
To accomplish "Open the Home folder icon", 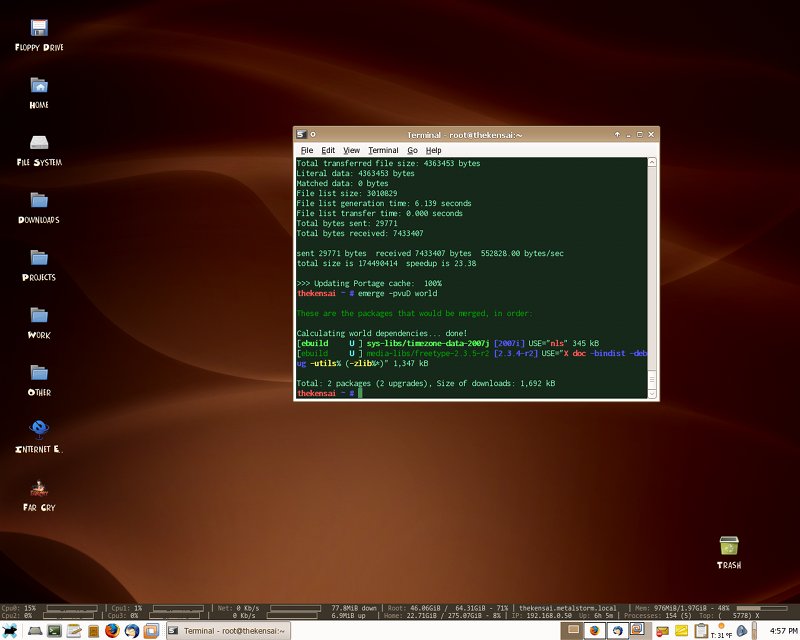I will [x=39, y=86].
